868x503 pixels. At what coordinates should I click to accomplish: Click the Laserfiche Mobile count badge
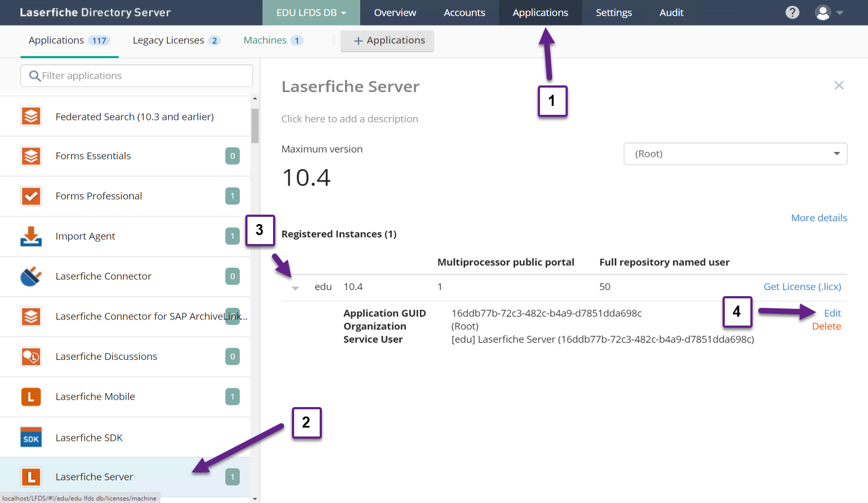point(233,397)
